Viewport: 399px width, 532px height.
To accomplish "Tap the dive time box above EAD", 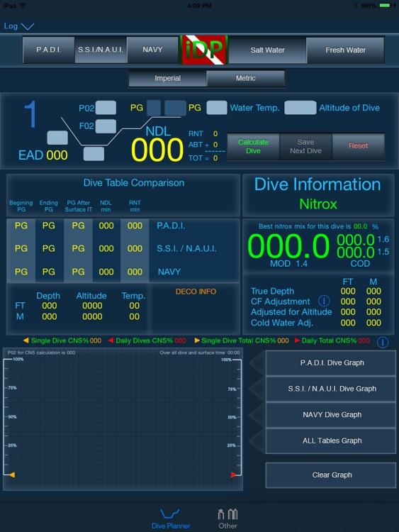I will (57, 138).
